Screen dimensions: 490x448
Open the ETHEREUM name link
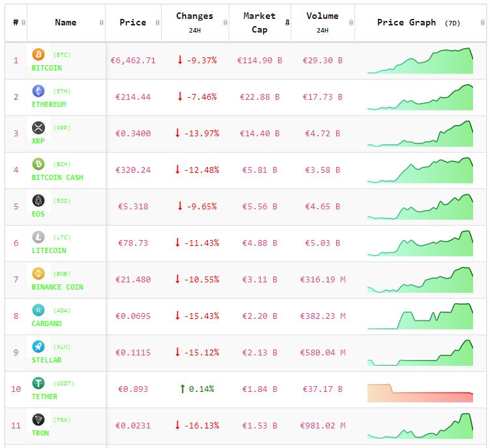point(49,104)
